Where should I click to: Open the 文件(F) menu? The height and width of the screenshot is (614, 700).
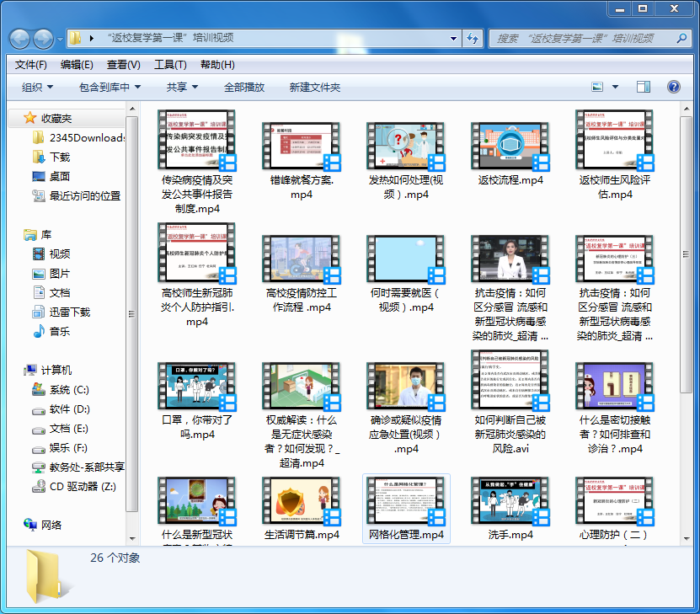click(31, 65)
